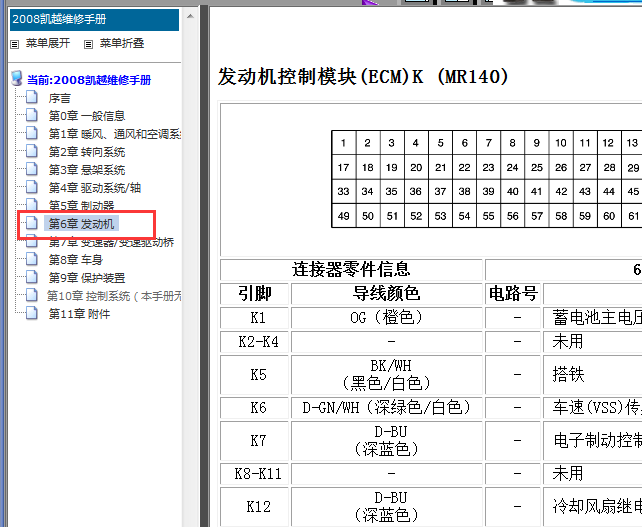Open 第1章 暖风、通风和空调系统
The width and height of the screenshot is (642, 527).
115,134
